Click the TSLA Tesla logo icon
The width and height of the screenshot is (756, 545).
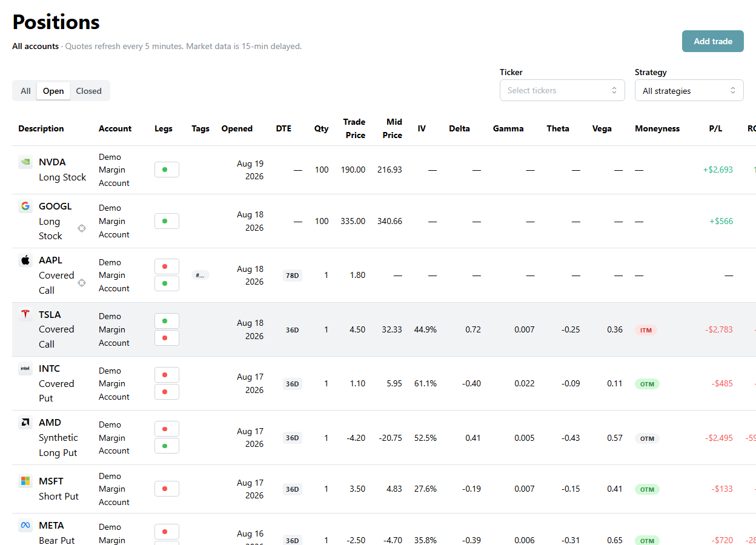click(x=25, y=314)
